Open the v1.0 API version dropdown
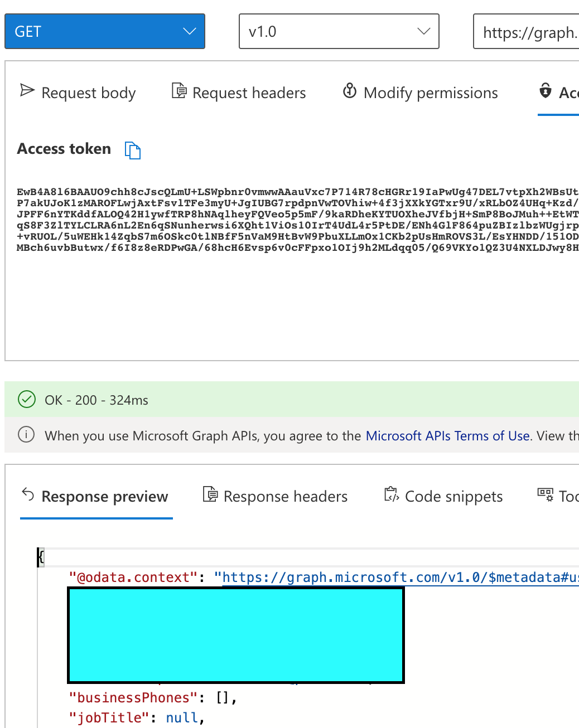The image size is (579, 728). coord(339,31)
